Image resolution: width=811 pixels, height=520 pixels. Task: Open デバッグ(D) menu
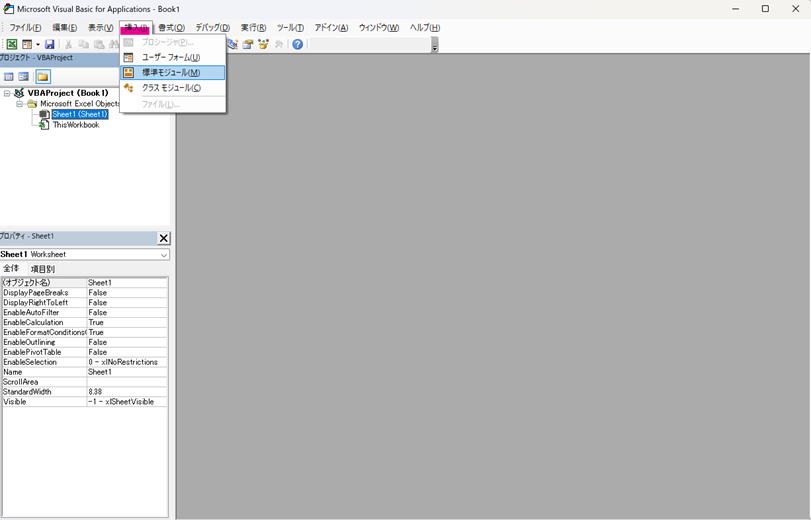(213, 28)
